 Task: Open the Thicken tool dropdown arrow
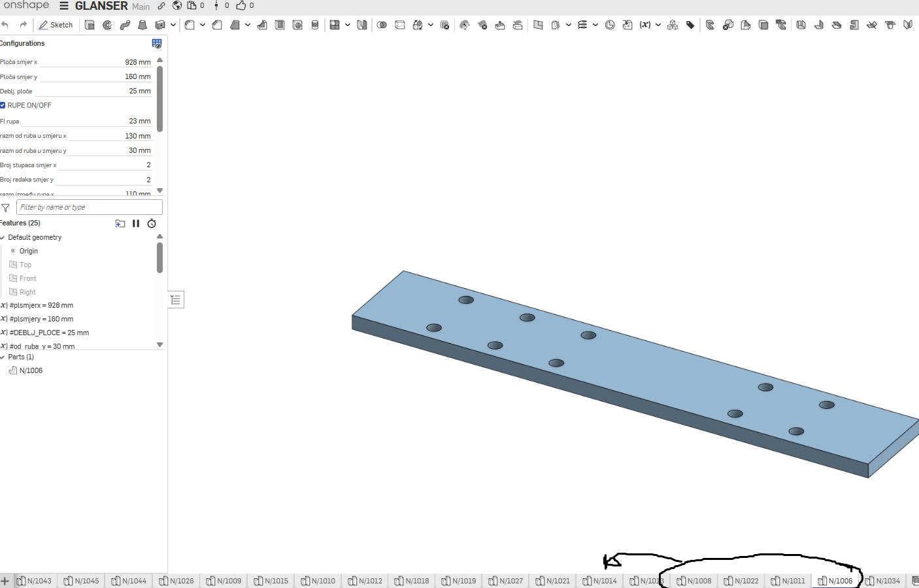173,25
